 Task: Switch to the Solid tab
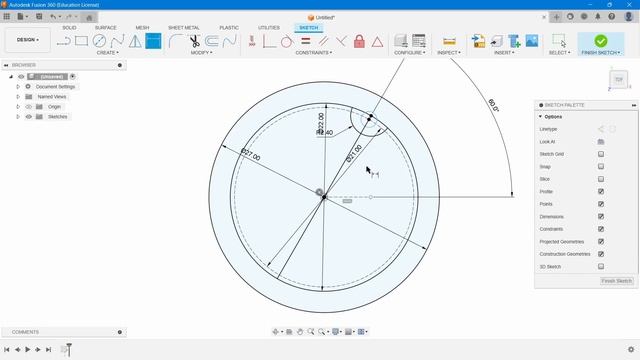tap(69, 28)
